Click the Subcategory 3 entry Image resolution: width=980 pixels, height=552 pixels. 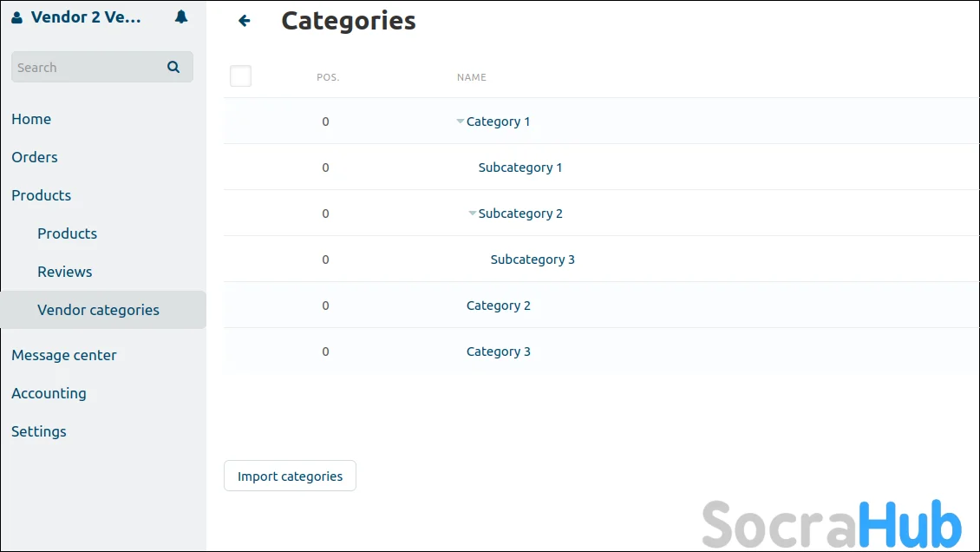pos(532,260)
